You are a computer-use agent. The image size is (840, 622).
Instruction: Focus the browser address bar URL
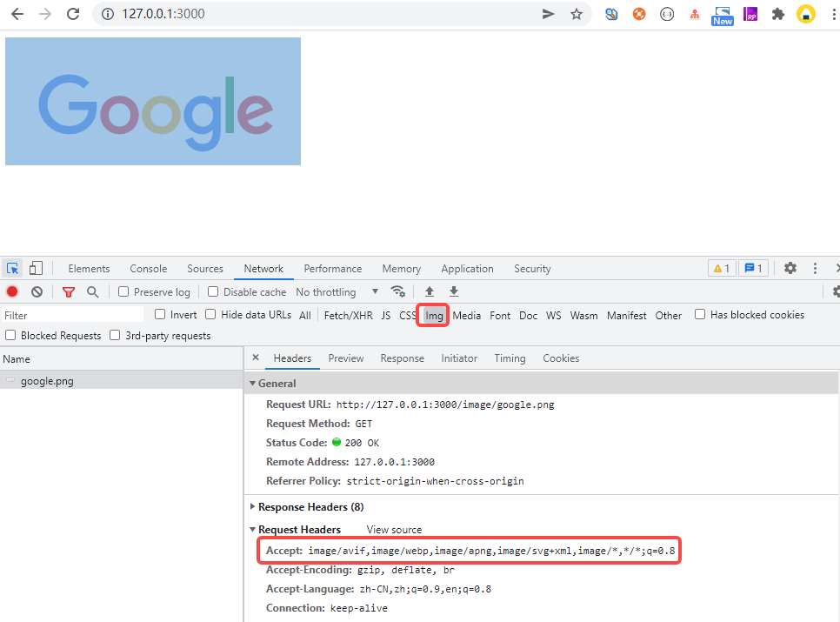point(163,14)
